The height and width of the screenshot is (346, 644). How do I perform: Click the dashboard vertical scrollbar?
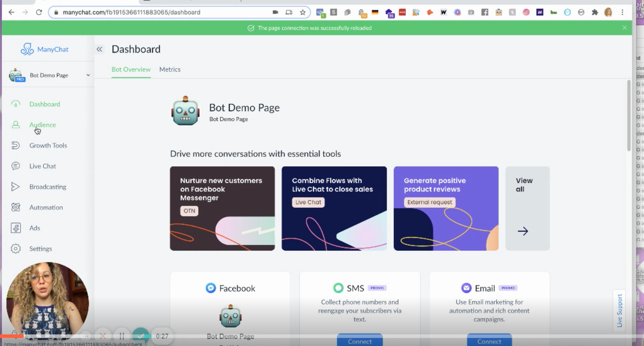point(629,115)
